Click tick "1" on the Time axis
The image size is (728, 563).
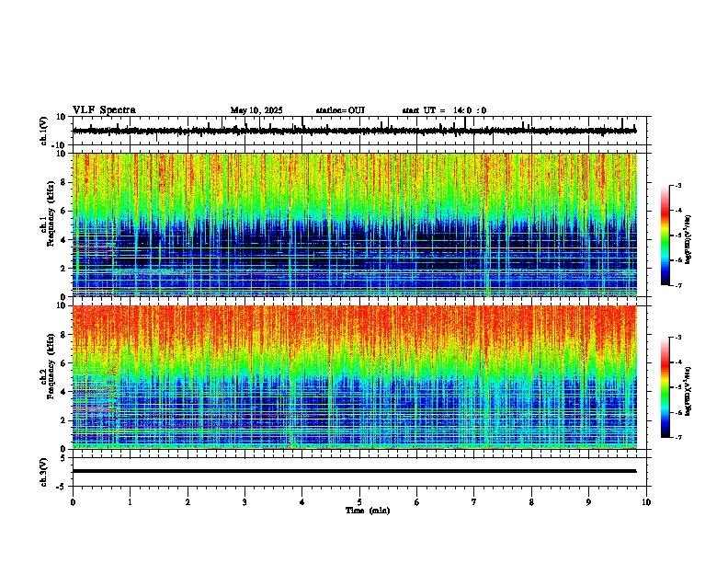coord(131,502)
